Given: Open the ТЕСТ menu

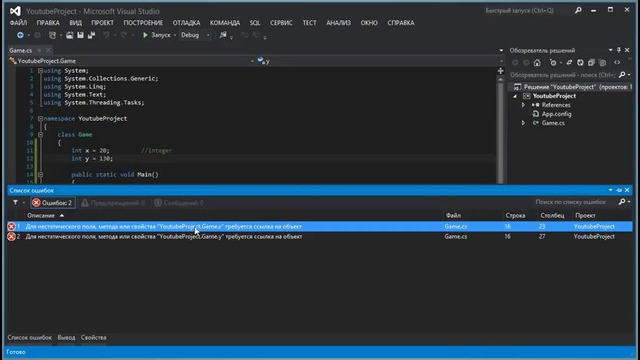Looking at the screenshot, I should point(309,23).
